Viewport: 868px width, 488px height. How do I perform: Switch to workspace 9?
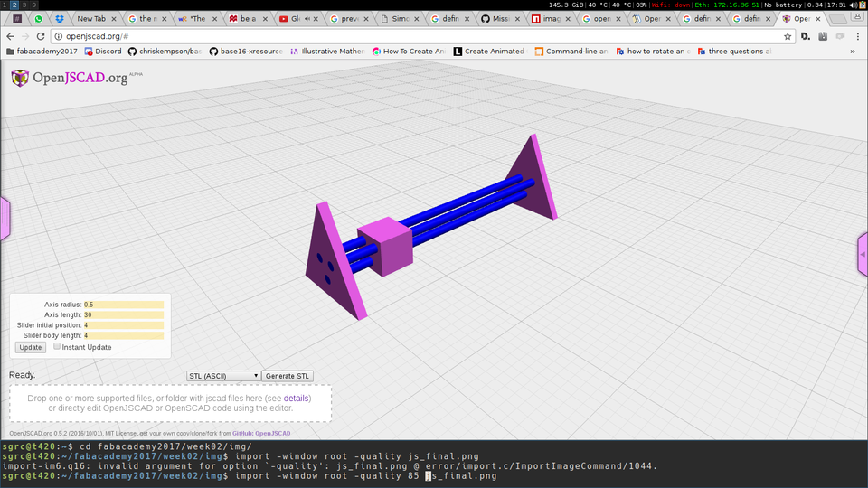click(x=33, y=5)
